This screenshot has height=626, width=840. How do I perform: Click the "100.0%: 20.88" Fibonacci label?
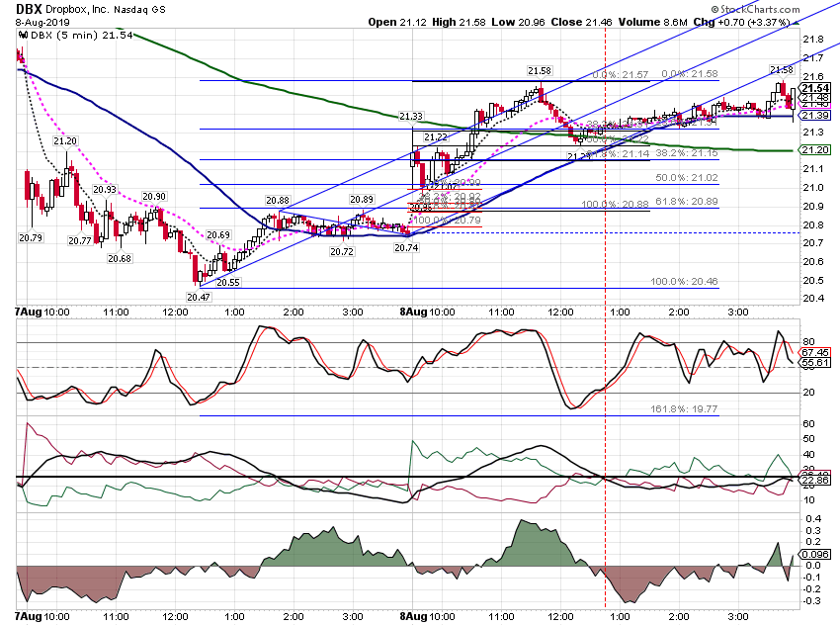pos(615,204)
